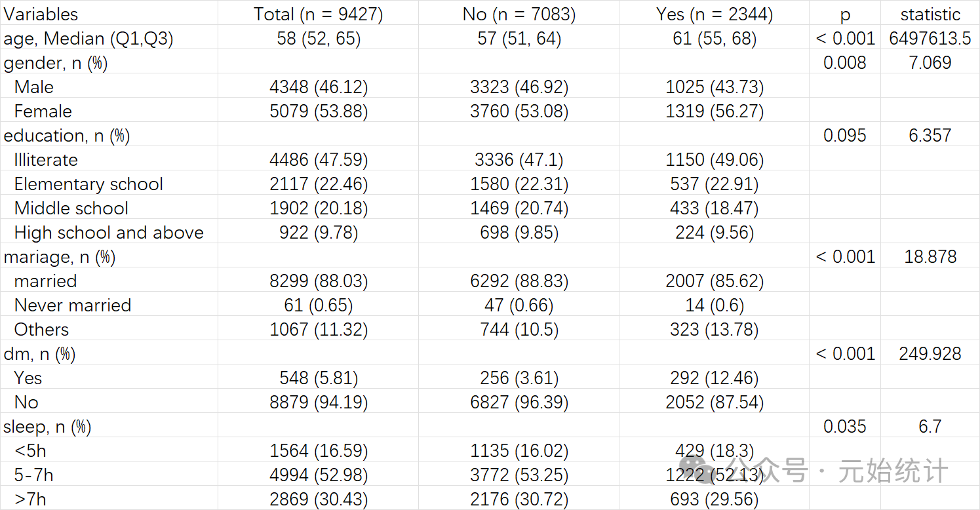Viewport: 980px width, 510px height.
Task: Click the "education, n (%)" row label
Action: click(x=67, y=136)
